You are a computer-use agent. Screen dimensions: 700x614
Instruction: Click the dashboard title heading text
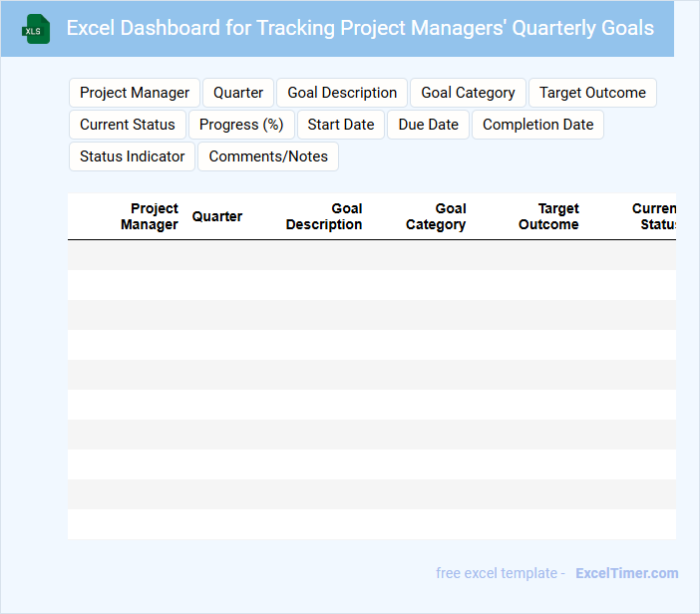(360, 28)
